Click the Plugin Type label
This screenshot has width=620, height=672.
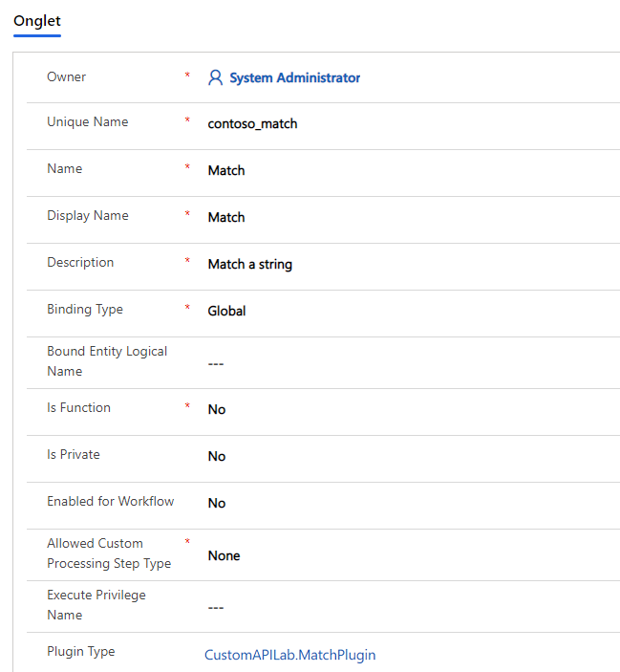click(x=81, y=651)
